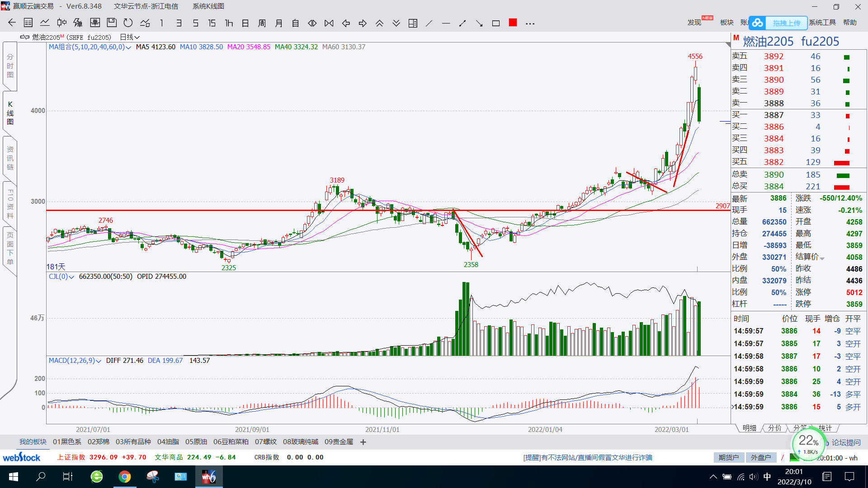Expand the CJL(0) volume indicator dropdown
This screenshot has width=868, height=488.
click(71, 277)
